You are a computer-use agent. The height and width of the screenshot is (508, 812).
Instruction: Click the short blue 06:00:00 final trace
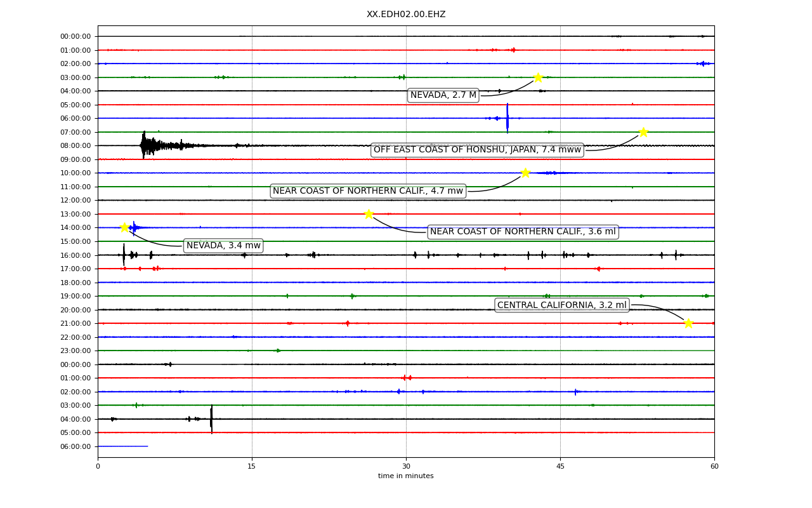122,446
